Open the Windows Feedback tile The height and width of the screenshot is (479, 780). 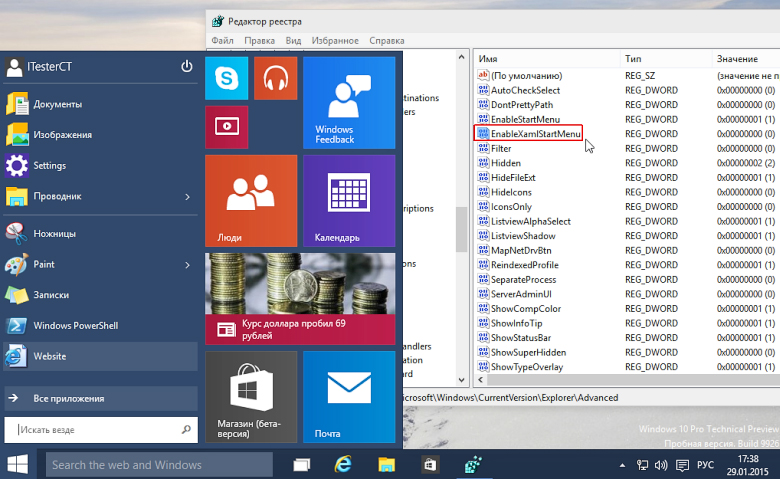click(x=349, y=102)
